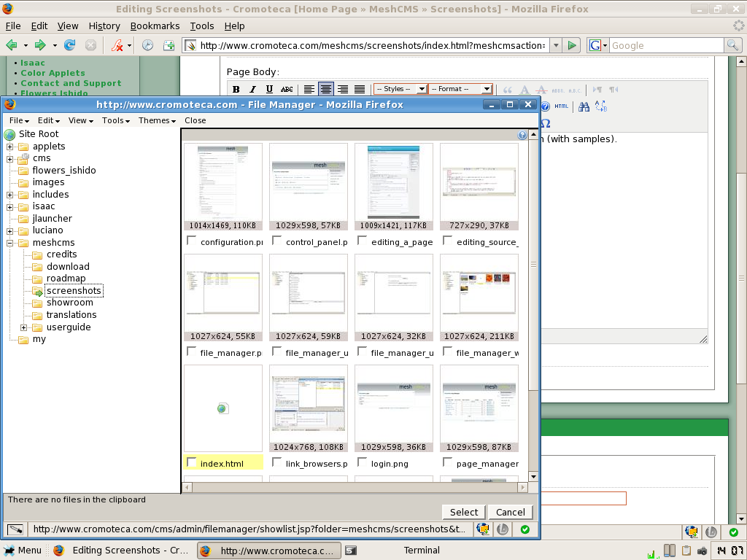This screenshot has width=747, height=560.
Task: Center-align text in editor toolbar
Action: (326, 89)
